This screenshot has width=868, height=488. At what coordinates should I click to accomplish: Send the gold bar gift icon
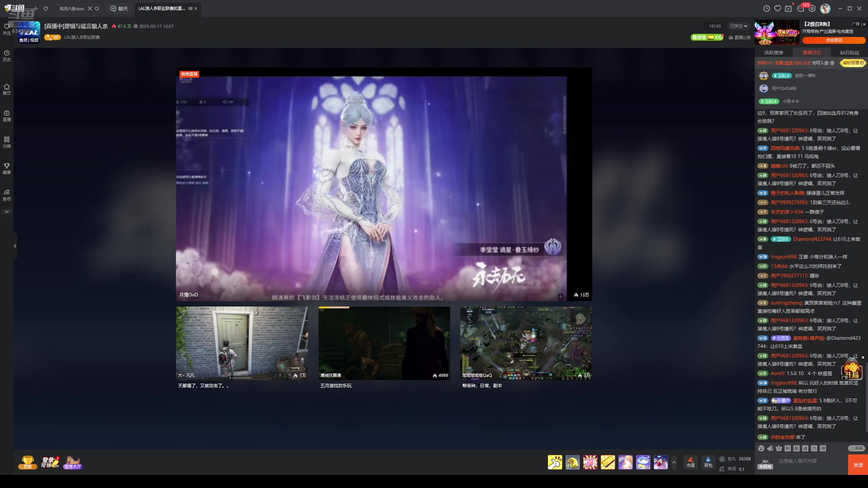608,462
